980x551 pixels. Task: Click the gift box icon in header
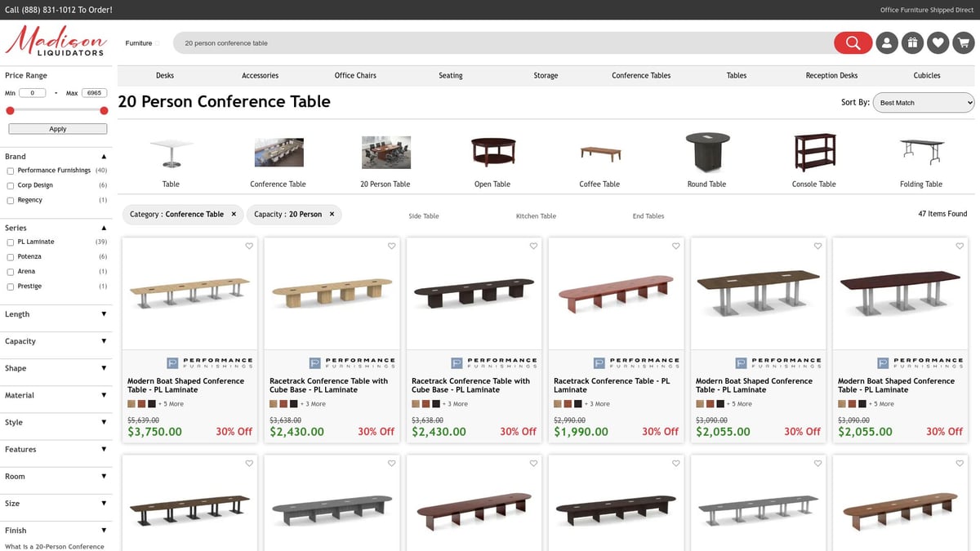tap(912, 42)
